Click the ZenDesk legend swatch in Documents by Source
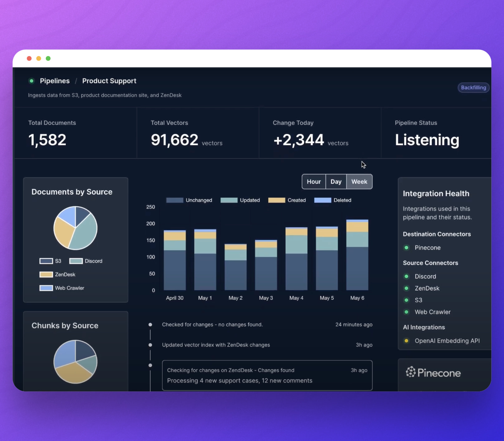504x441 pixels. click(46, 274)
